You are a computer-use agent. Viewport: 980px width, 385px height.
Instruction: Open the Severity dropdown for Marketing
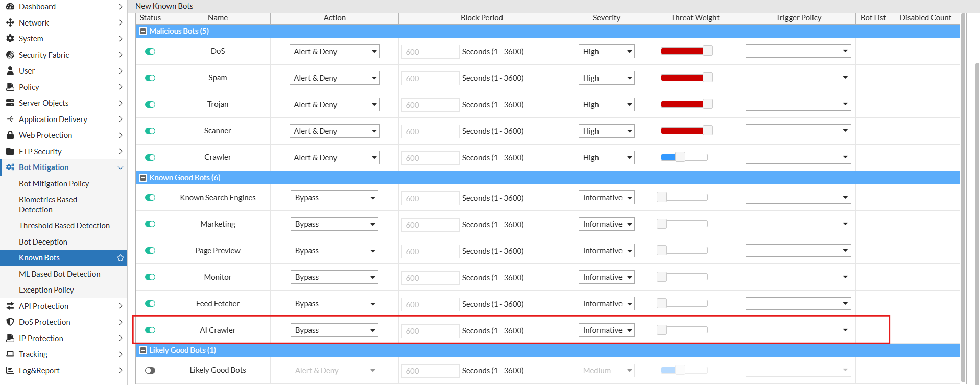(607, 224)
